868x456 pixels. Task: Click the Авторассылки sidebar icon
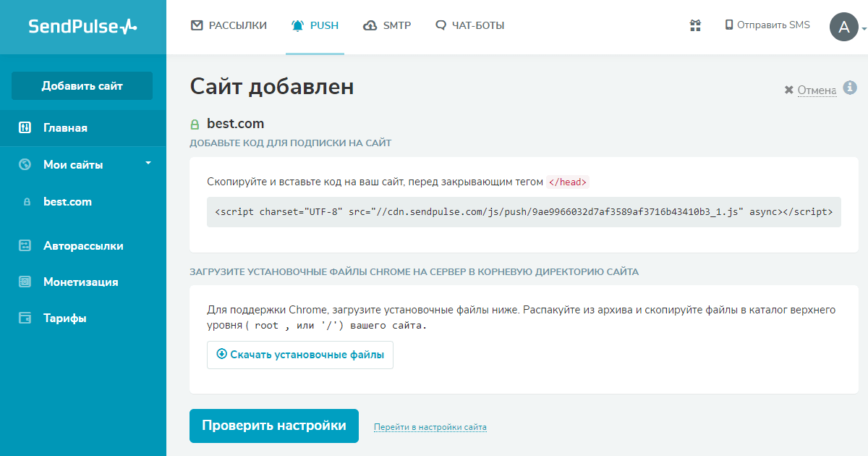(x=25, y=246)
